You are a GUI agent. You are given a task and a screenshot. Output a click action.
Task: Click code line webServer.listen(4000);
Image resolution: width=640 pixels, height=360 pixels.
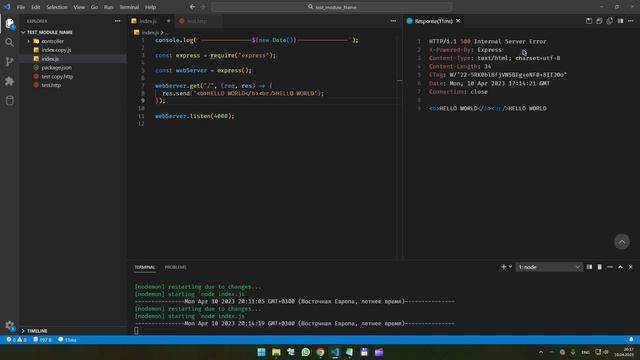[195, 116]
